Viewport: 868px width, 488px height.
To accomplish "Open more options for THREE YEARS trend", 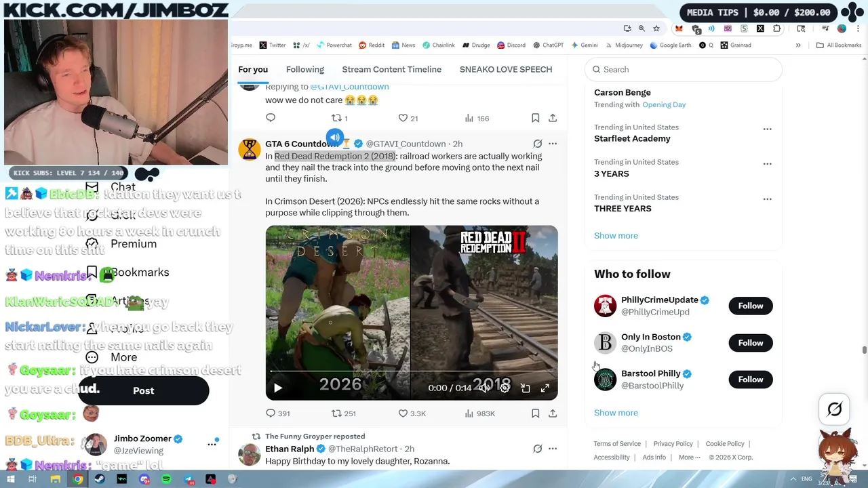I will click(x=767, y=199).
